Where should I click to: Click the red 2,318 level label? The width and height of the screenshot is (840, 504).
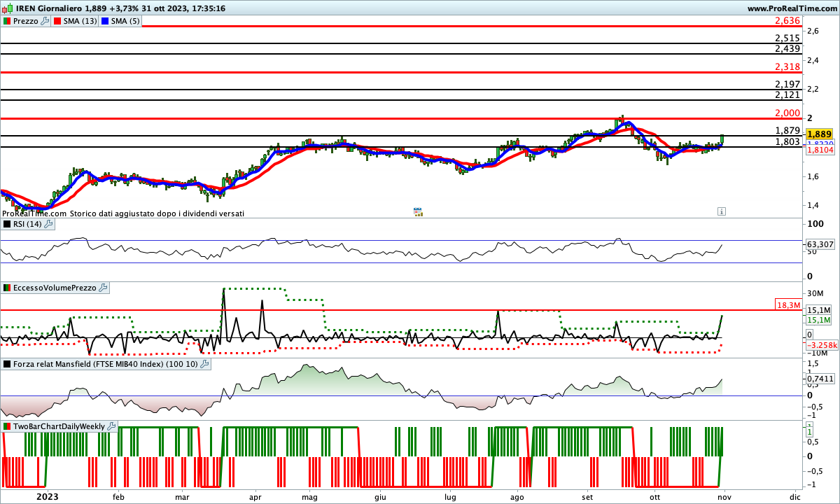pos(787,66)
